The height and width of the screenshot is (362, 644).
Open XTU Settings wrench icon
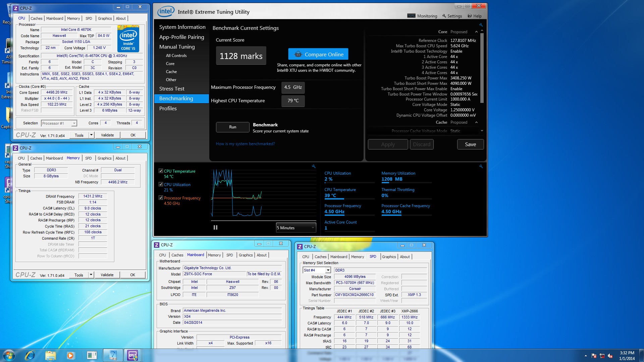tap(444, 16)
